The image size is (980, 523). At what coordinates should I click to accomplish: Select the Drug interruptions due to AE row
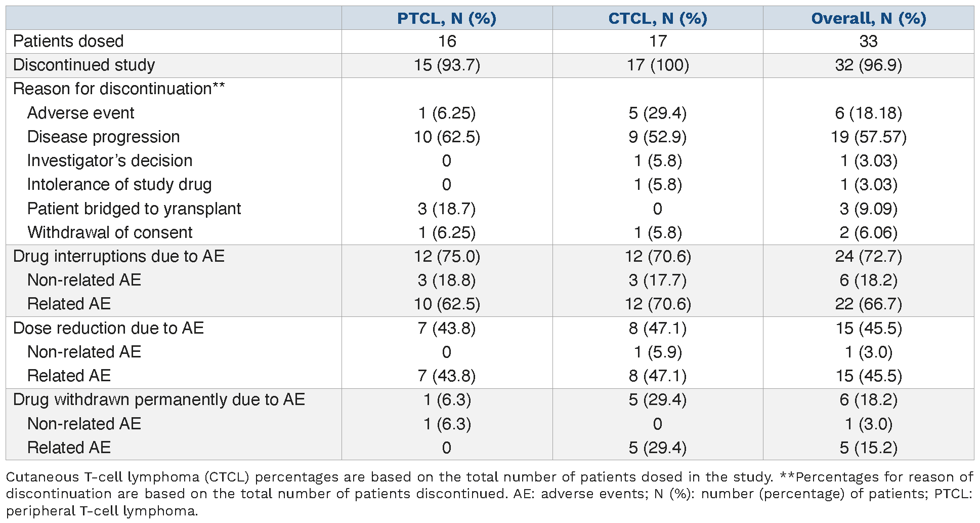(119, 256)
